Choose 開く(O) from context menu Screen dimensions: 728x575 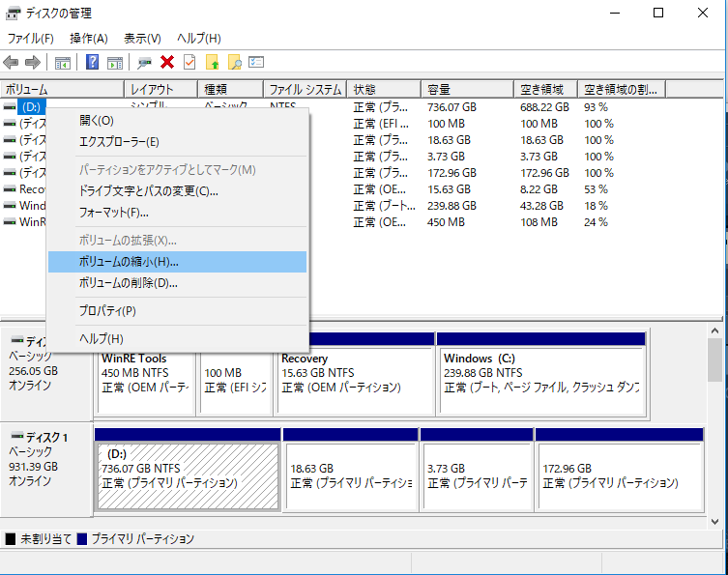(x=177, y=120)
